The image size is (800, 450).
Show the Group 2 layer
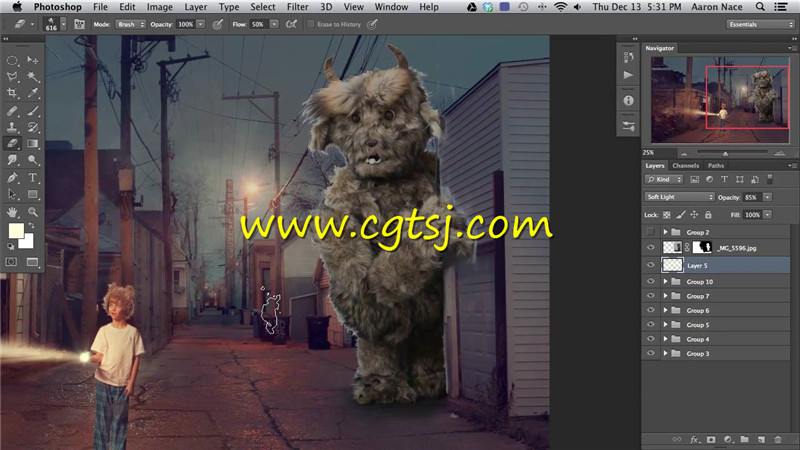[651, 232]
